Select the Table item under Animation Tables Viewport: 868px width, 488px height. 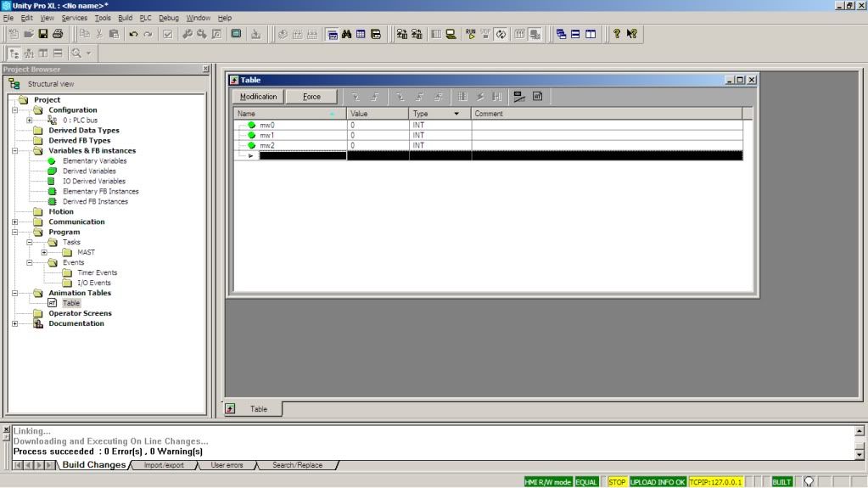(71, 303)
